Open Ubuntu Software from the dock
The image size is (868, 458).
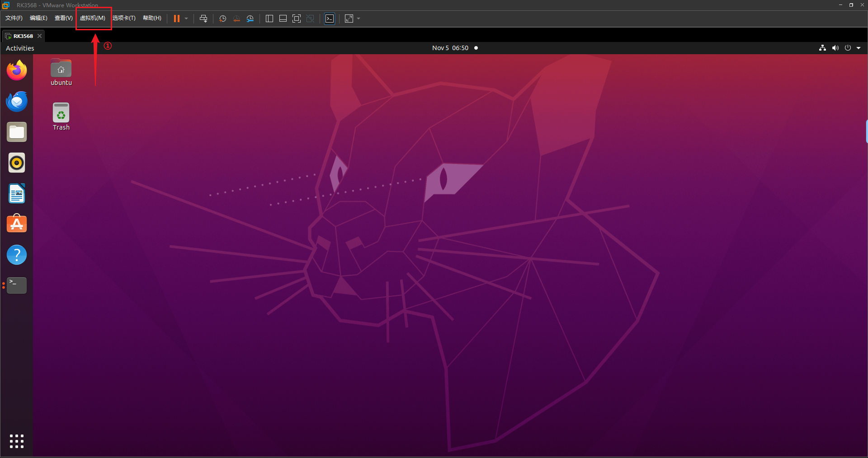point(17,224)
